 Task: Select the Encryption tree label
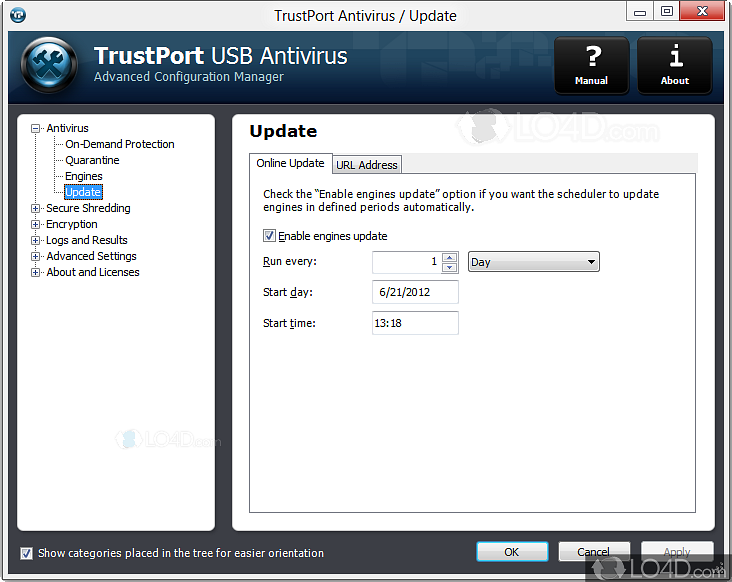pos(72,224)
